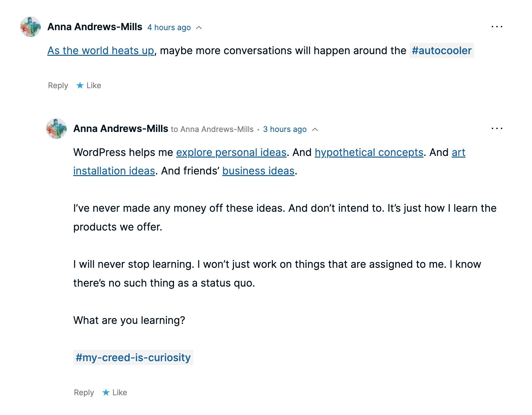Collapse the nested reply using its chevron
The height and width of the screenshot is (415, 532).
click(x=315, y=129)
